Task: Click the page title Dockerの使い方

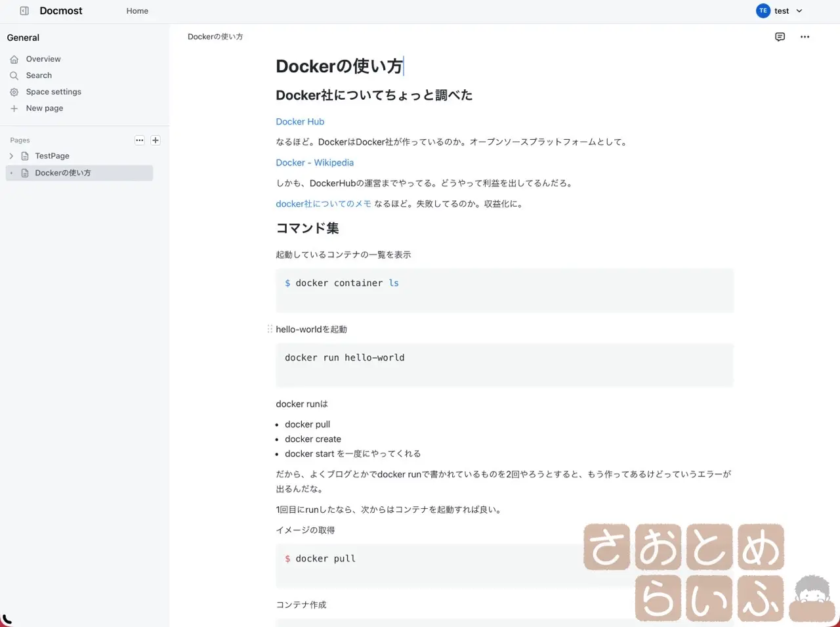Action: tap(339, 66)
